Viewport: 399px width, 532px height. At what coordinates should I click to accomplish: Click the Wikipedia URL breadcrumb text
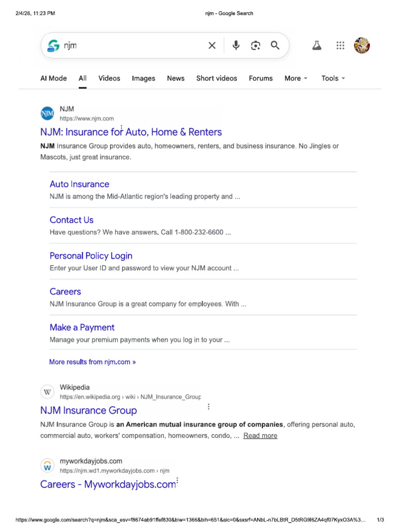click(x=130, y=397)
